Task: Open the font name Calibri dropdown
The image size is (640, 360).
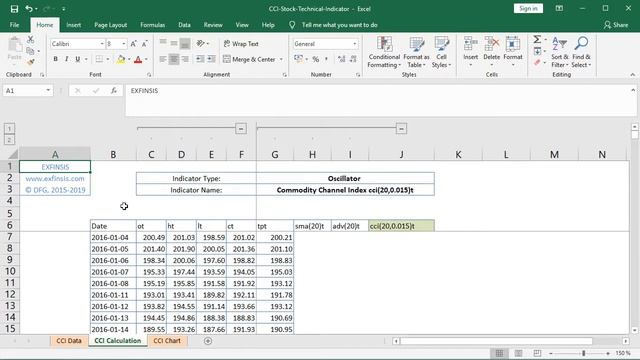Action: [102, 44]
